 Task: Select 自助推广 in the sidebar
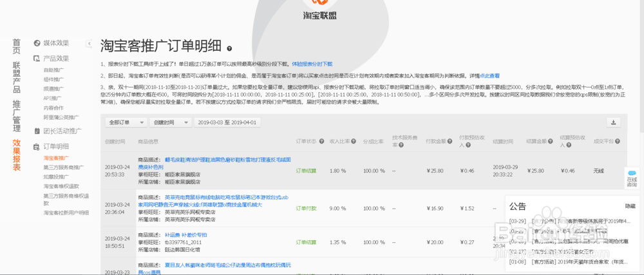53,70
